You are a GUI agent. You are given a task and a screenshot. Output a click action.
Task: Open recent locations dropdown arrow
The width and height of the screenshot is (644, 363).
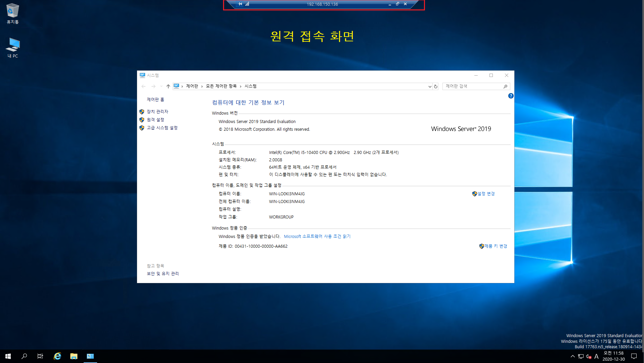point(161,86)
